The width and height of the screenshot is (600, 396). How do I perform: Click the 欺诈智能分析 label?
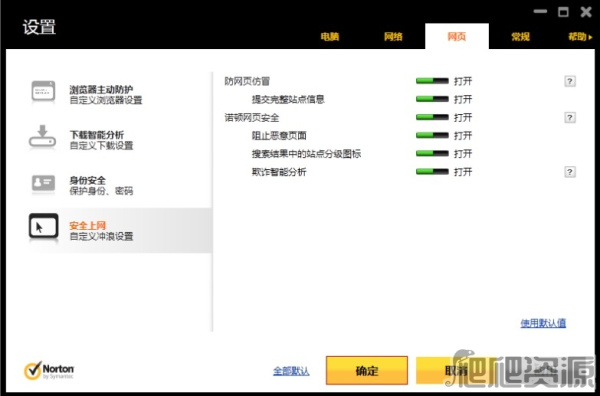click(x=279, y=172)
